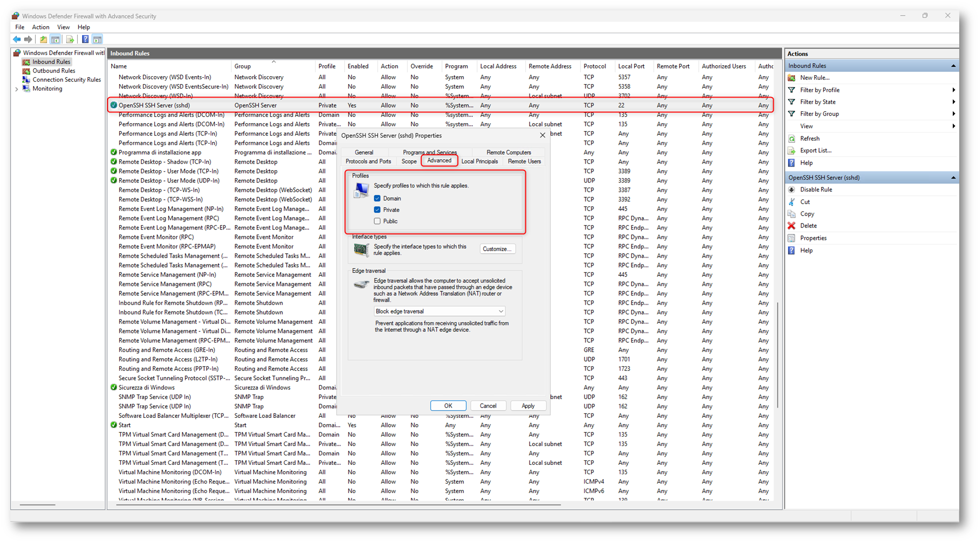Open the File menu
980x543 pixels.
[20, 27]
